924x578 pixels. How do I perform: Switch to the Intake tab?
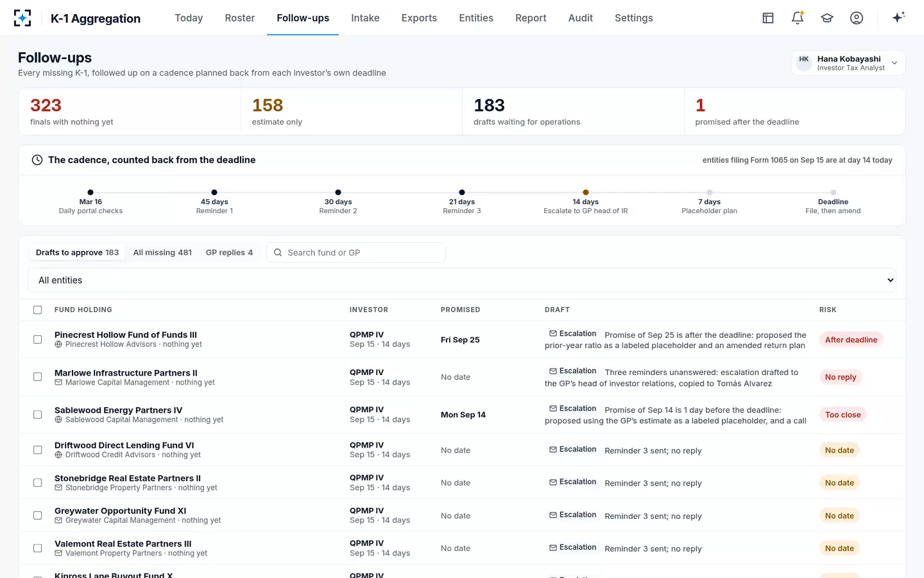click(x=365, y=18)
